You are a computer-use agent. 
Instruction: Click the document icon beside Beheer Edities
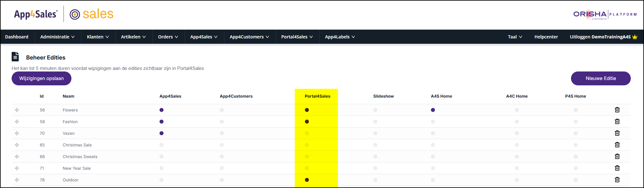pyautogui.click(x=15, y=57)
